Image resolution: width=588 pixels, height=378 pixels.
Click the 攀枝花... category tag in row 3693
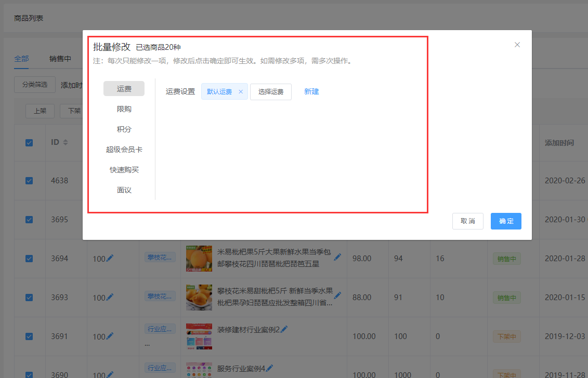tap(160, 296)
